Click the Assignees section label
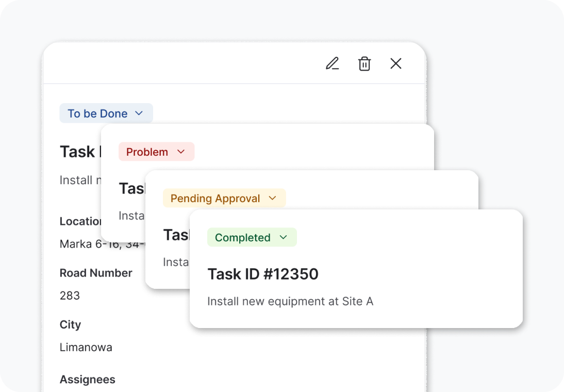 (88, 380)
